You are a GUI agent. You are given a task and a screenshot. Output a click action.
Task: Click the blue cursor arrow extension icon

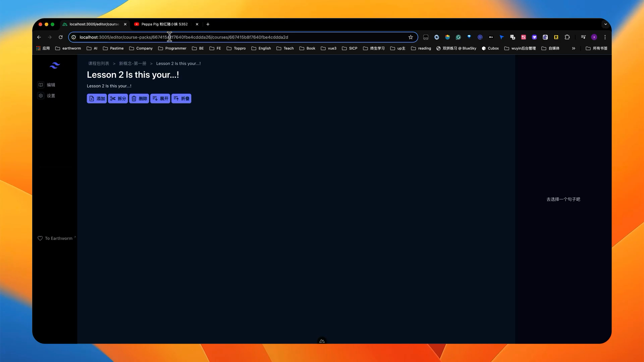(x=502, y=37)
